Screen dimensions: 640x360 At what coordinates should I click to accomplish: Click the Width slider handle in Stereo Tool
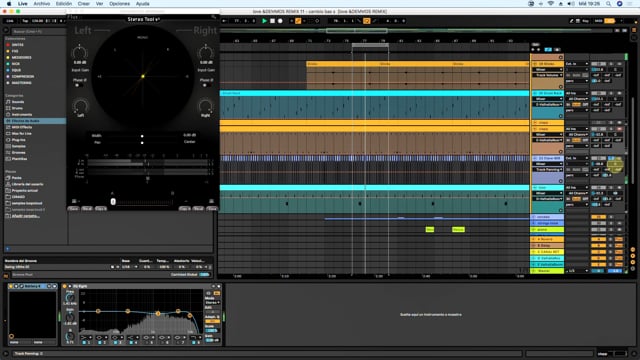click(142, 136)
